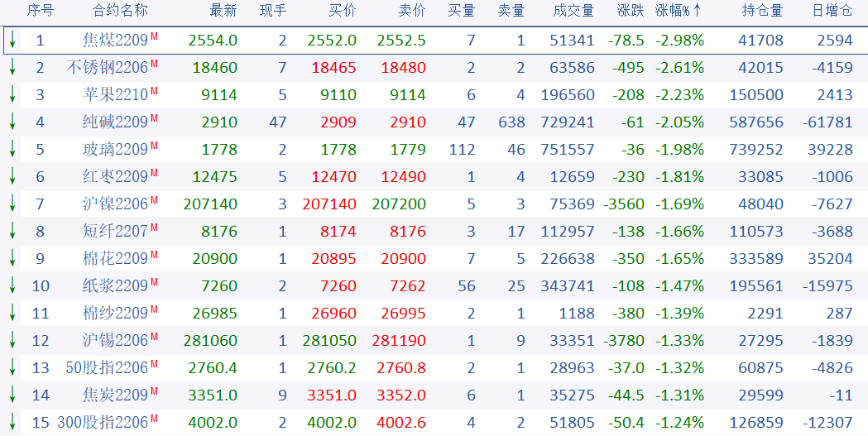The height and width of the screenshot is (436, 868).
Task: Sort by 持仓量 column header
Action: point(760,11)
